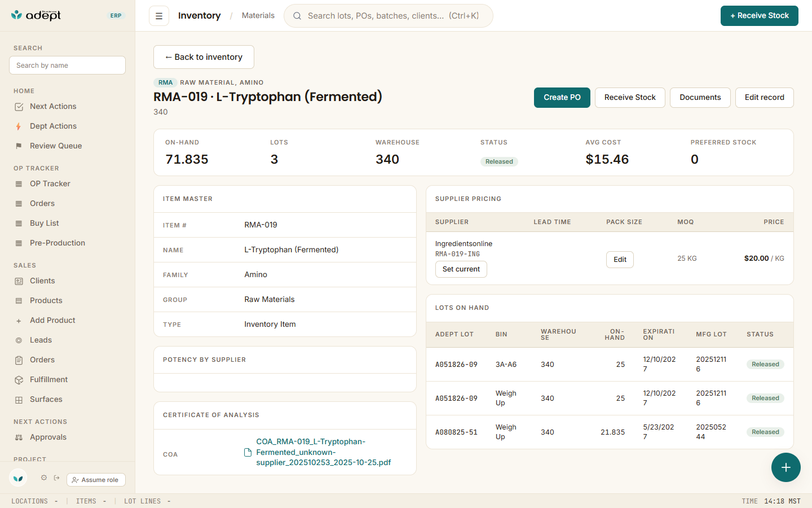
Task: Click the ERP badge beside the logo
Action: [x=116, y=16]
